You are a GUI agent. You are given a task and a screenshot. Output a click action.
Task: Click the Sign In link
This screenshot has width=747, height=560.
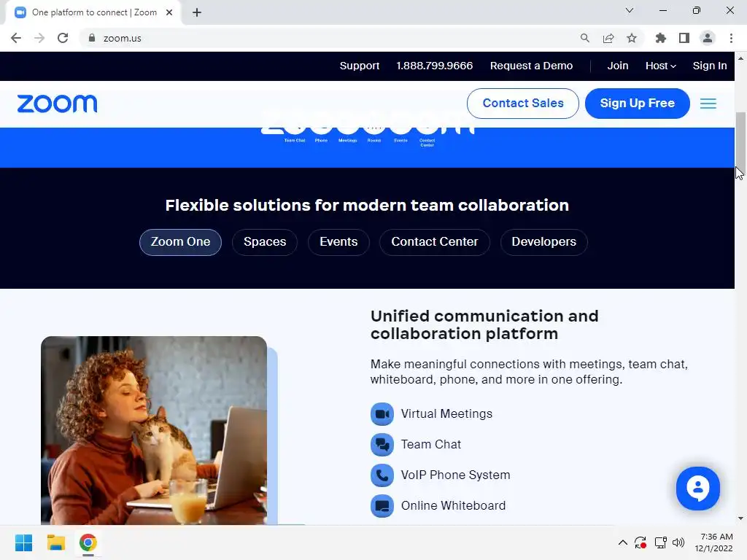click(x=710, y=66)
